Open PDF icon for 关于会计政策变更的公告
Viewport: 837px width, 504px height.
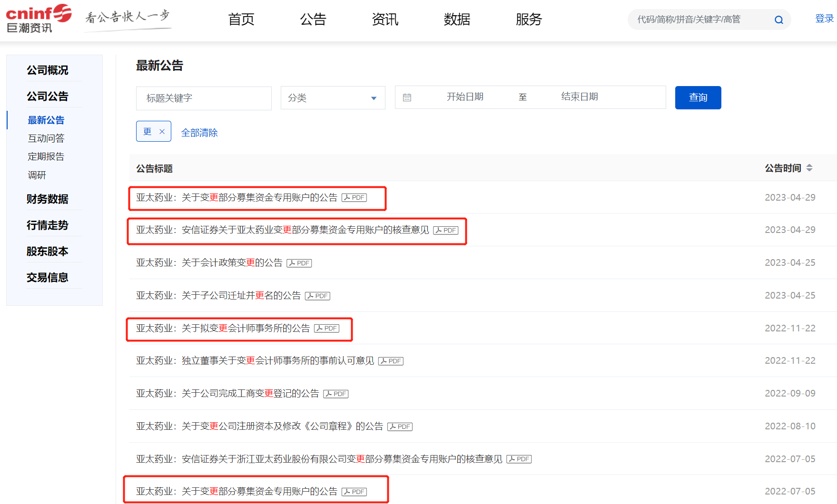click(299, 263)
